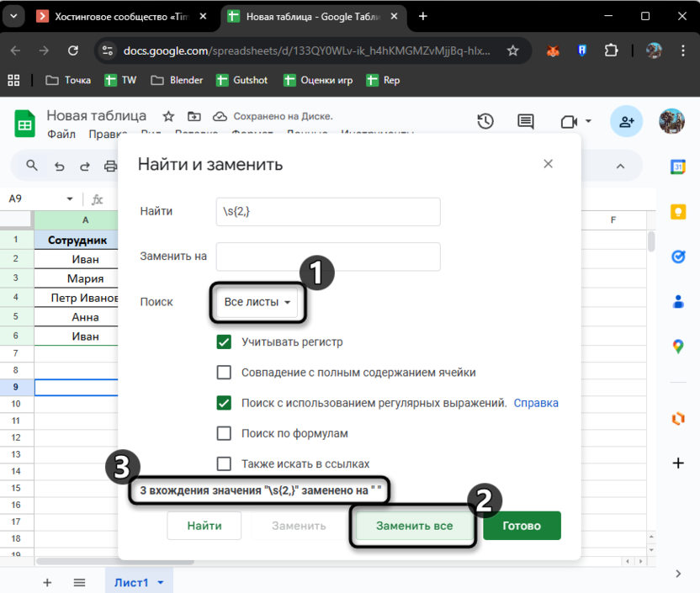Open Лист1 sheet tab dropdown arrow
Viewport: 700px width, 593px height.
(161, 582)
